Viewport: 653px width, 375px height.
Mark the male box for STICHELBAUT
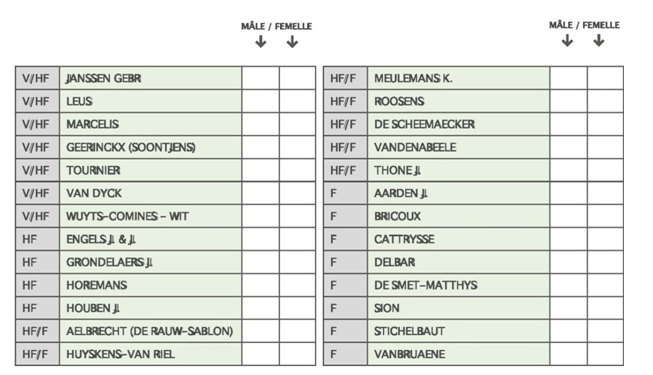pyautogui.click(x=568, y=331)
